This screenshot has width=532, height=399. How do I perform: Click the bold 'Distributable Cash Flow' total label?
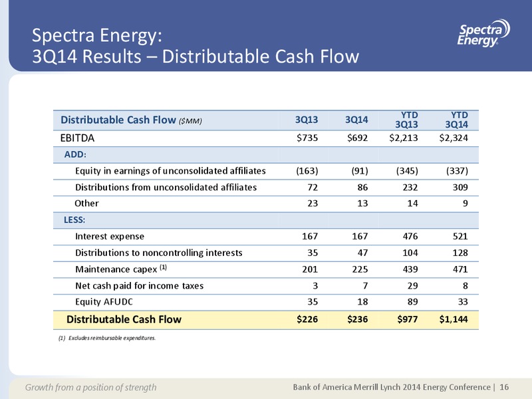pyautogui.click(x=124, y=319)
